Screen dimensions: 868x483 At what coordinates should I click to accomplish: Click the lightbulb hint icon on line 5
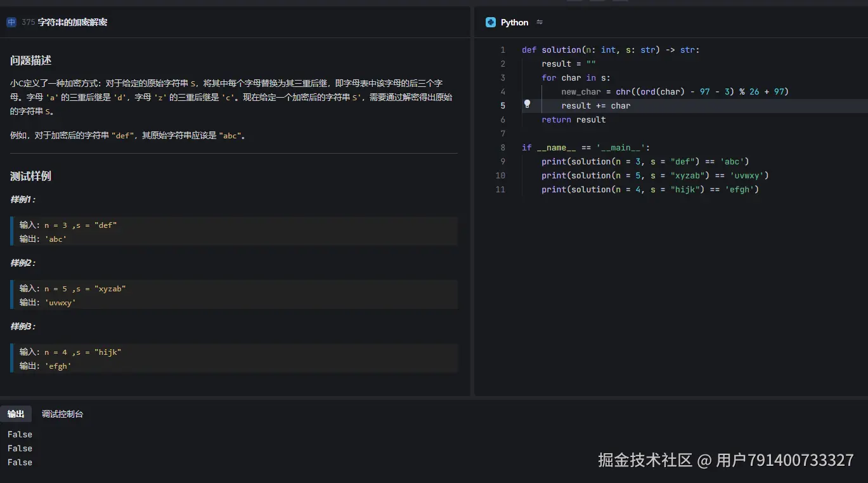point(527,104)
